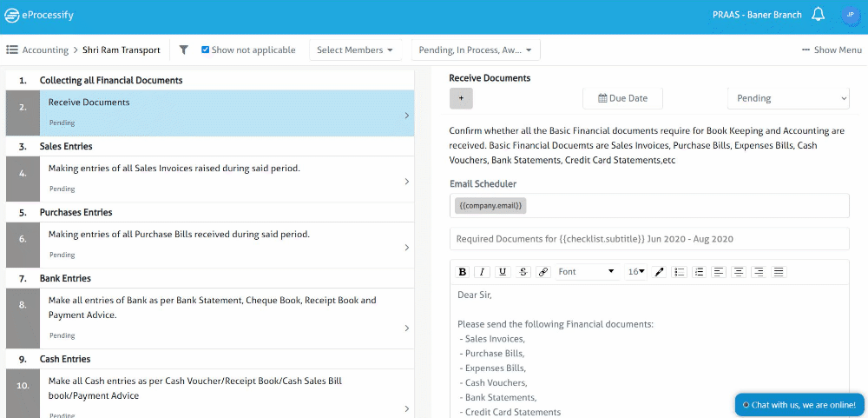Toggle italic formatting in editor
The height and width of the screenshot is (418, 868).
tap(482, 272)
